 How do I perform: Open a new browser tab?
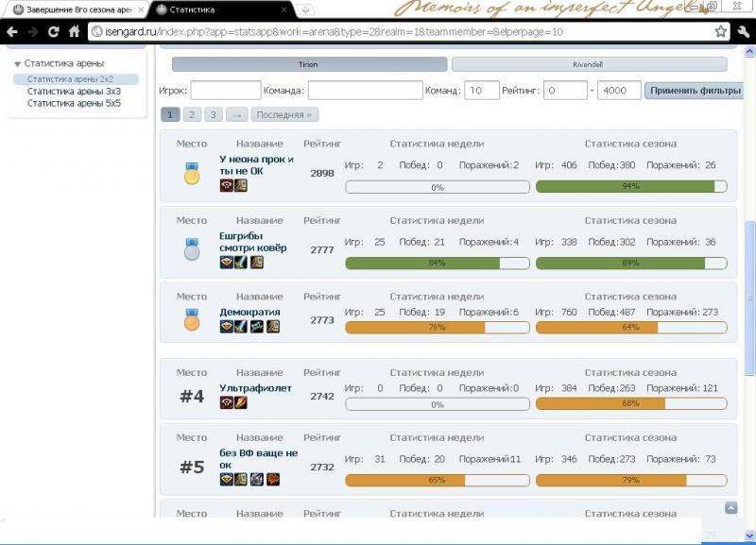click(x=305, y=9)
